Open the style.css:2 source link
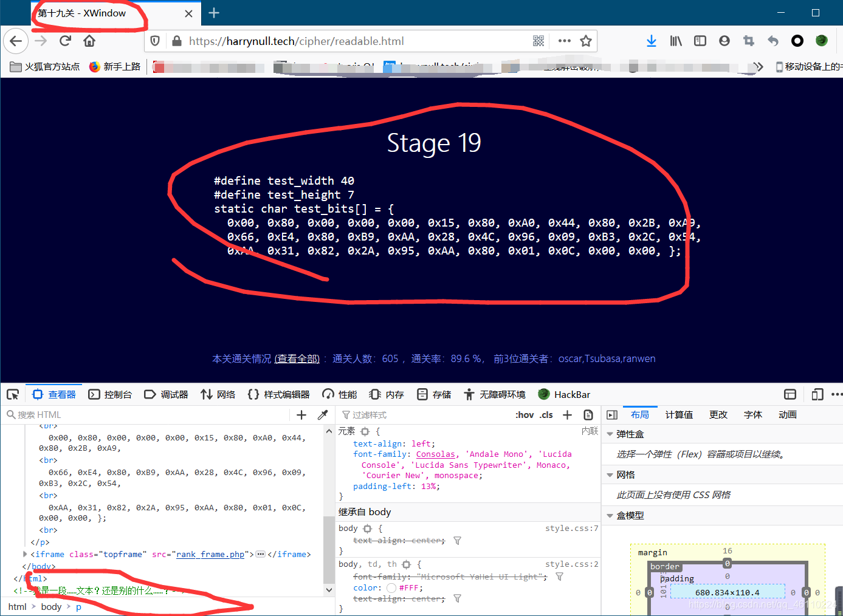This screenshot has width=843, height=616. click(572, 564)
